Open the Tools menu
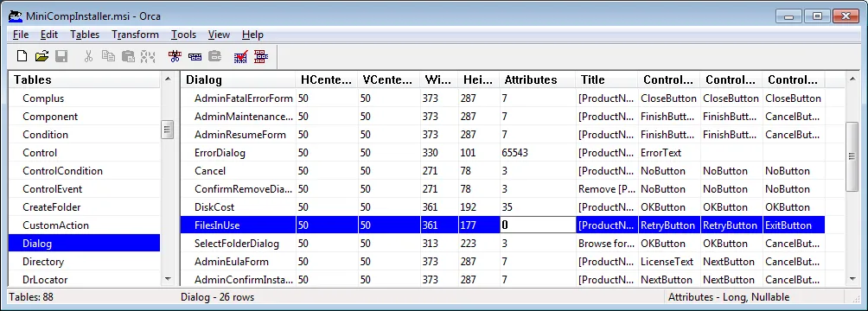The width and height of the screenshot is (868, 311). click(x=183, y=35)
